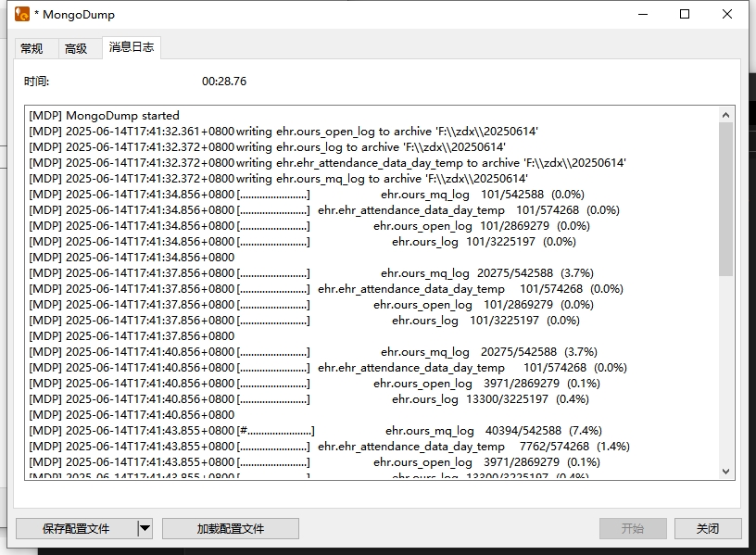Viewport: 756px width, 555px height.
Task: Click the elapsed time value 00:28.76
Action: [224, 81]
